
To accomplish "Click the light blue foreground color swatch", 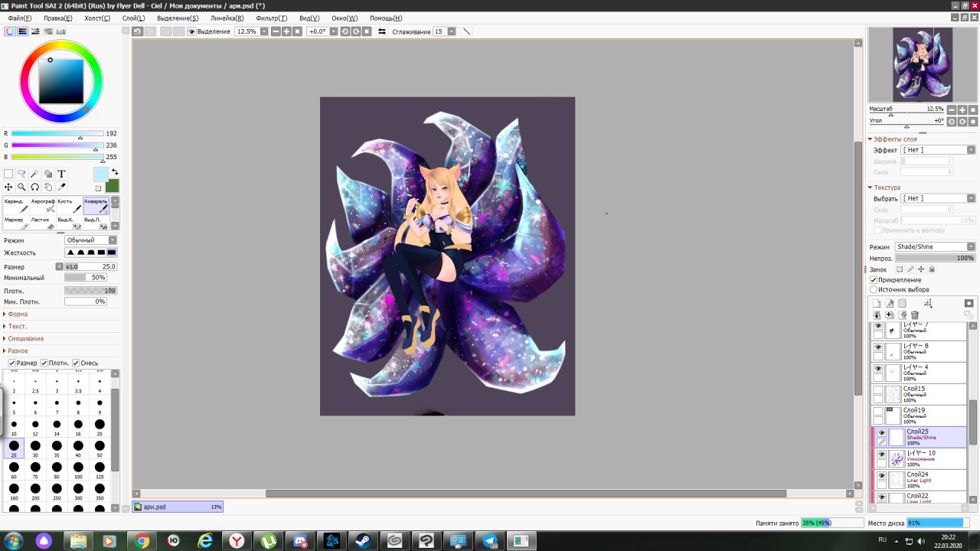I will click(101, 174).
